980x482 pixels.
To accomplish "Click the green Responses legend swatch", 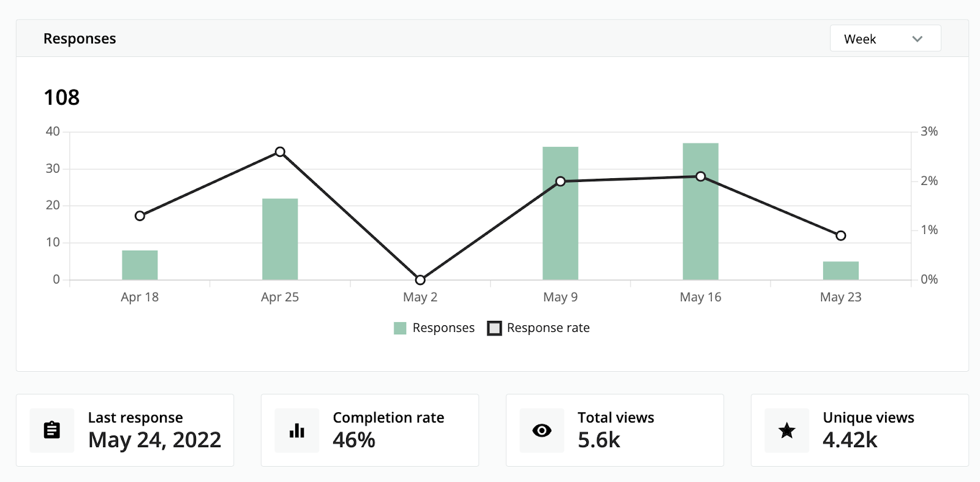I will click(x=400, y=328).
